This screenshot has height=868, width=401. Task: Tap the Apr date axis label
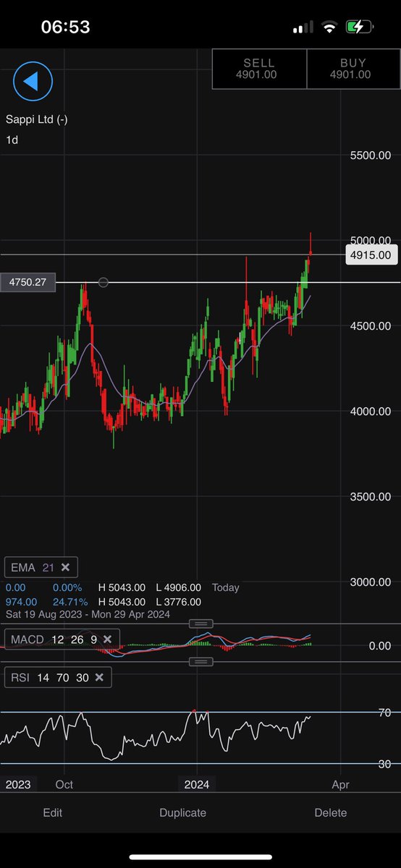[340, 784]
